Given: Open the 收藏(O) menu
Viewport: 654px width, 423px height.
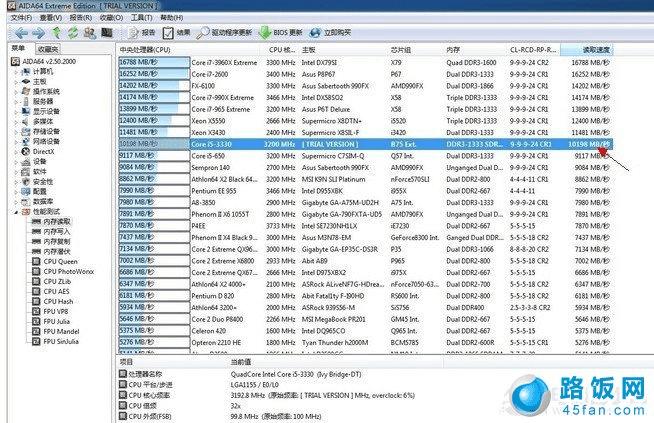Looking at the screenshot, I should pos(111,18).
